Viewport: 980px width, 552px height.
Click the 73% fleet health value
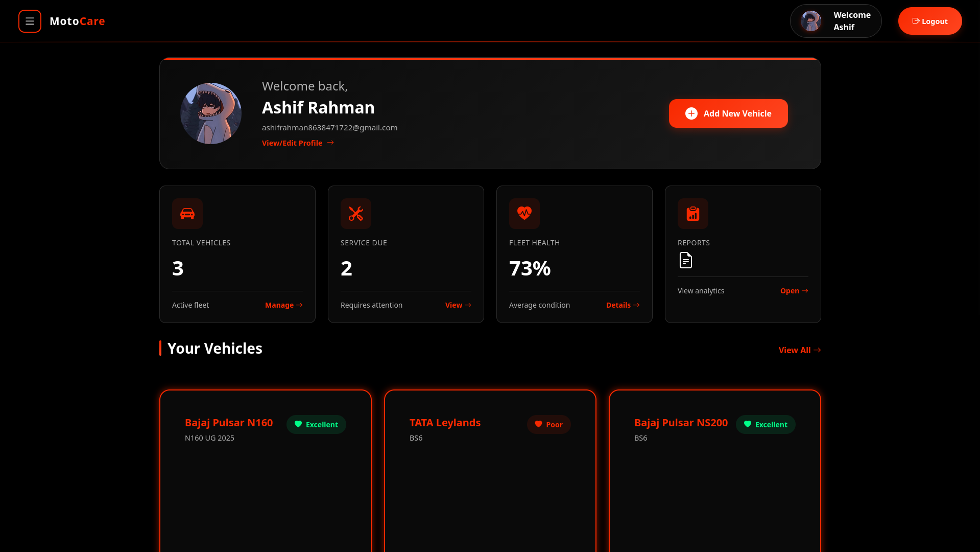530,268
